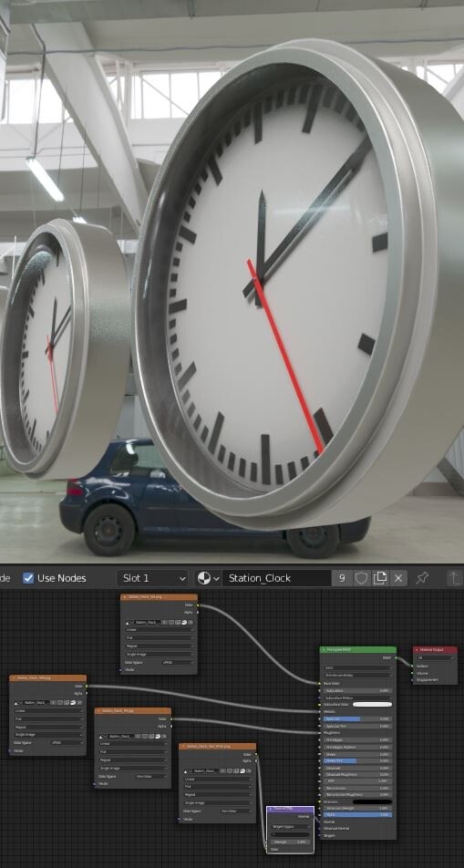Click the black Emission color swatch
This screenshot has height=868, width=464.
pos(372,802)
